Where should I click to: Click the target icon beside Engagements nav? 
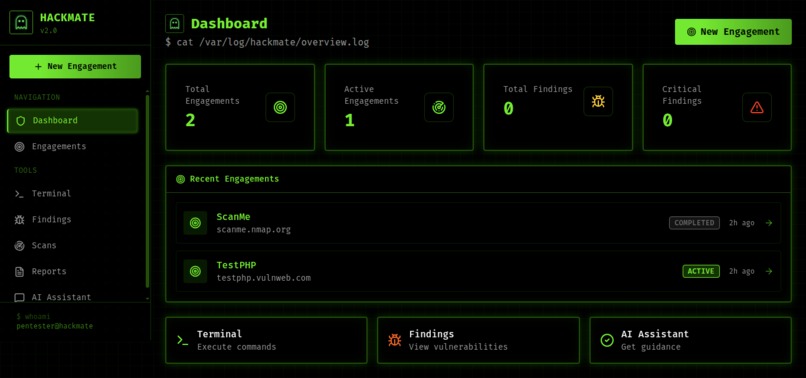(19, 147)
